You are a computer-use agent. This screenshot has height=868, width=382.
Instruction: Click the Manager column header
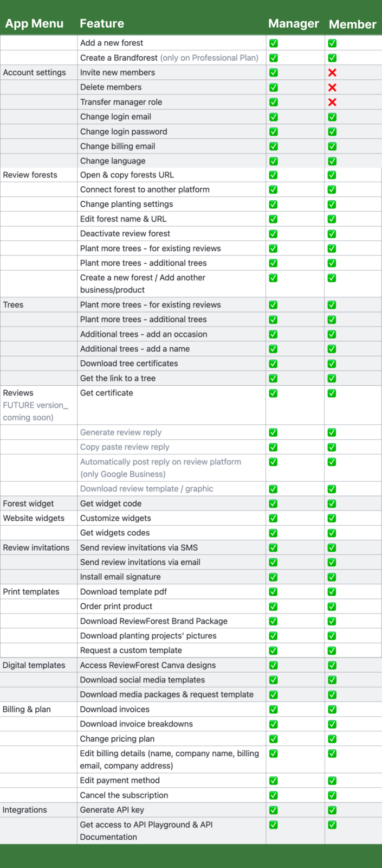pos(294,23)
